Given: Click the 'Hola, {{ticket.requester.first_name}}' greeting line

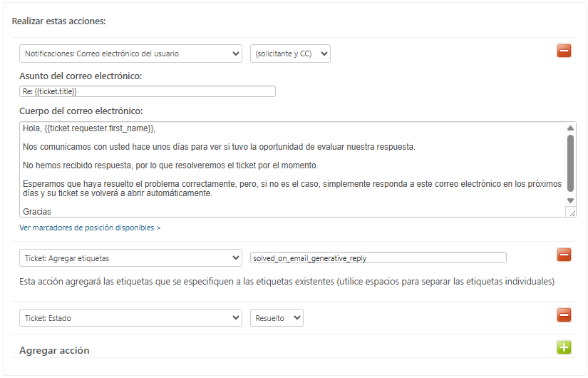Looking at the screenshot, I should tap(89, 128).
